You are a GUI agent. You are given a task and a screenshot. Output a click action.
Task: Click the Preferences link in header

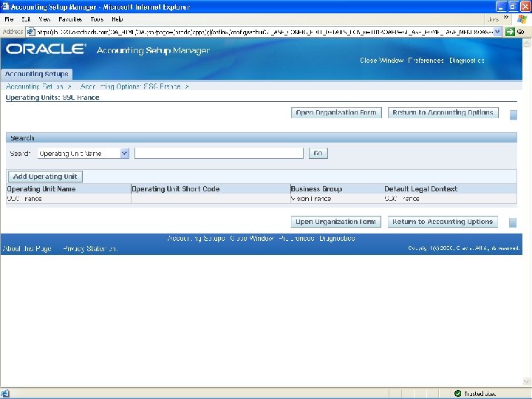pyautogui.click(x=426, y=61)
